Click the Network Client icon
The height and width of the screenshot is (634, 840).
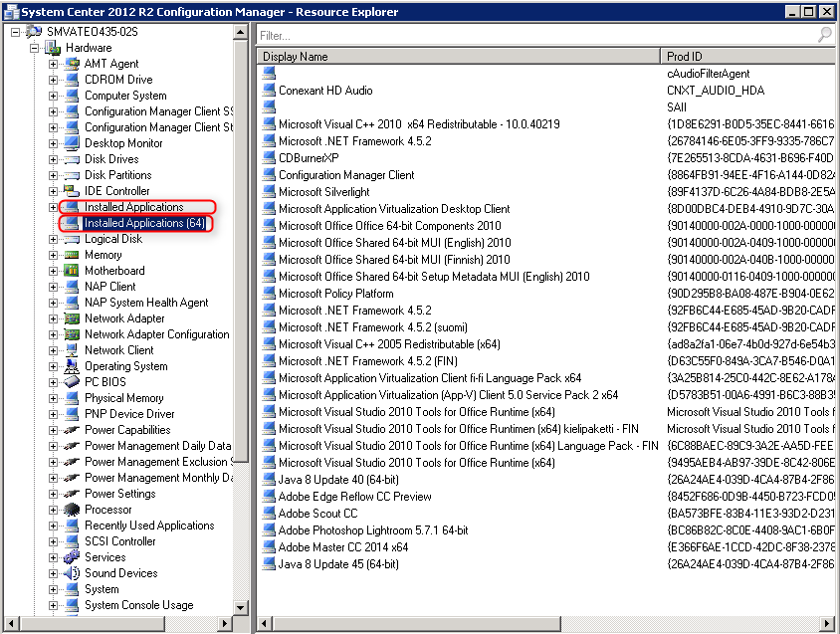click(x=72, y=350)
